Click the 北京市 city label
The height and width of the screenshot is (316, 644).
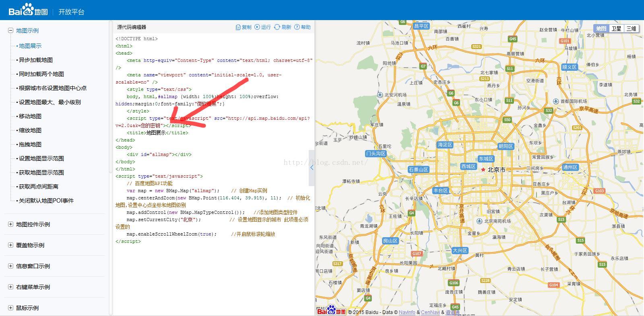point(497,170)
